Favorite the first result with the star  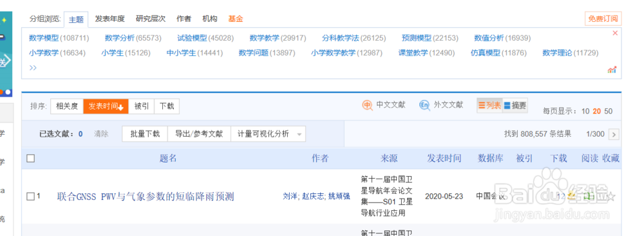(x=611, y=197)
